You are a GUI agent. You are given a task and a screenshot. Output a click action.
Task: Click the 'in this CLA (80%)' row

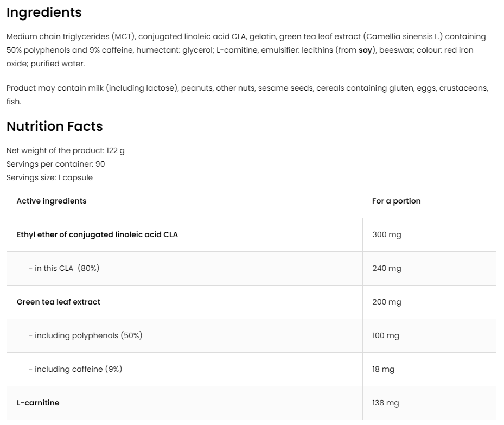coord(64,268)
